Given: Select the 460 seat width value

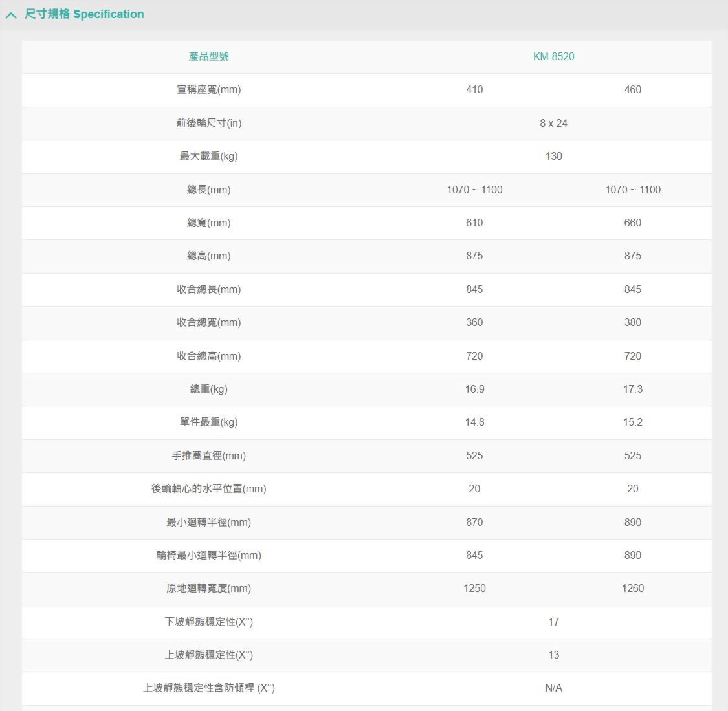Looking at the screenshot, I should [x=632, y=89].
